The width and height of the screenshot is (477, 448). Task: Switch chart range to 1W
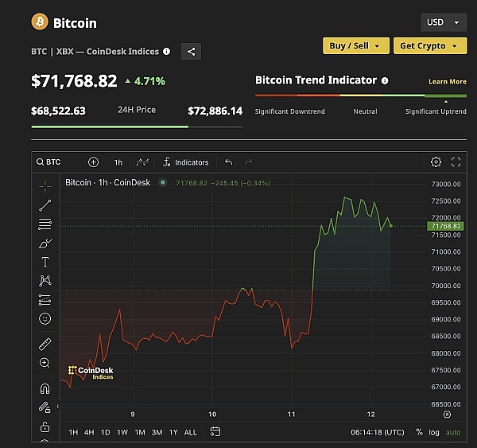click(x=122, y=432)
